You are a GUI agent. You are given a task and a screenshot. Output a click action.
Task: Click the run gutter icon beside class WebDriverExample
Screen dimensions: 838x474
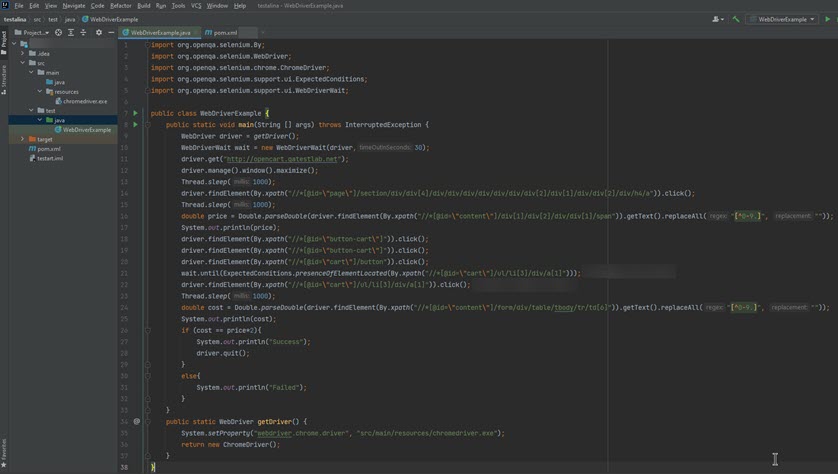135,113
